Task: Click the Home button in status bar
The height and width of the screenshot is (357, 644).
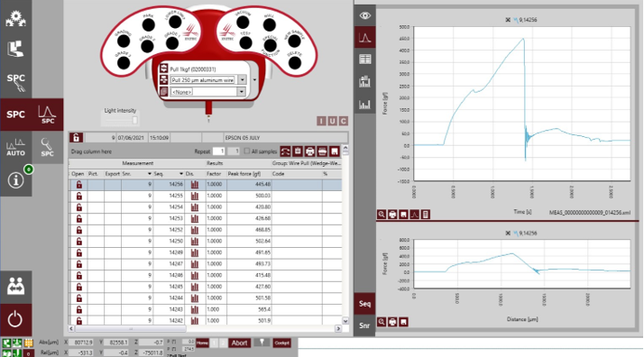Action: [x=202, y=343]
